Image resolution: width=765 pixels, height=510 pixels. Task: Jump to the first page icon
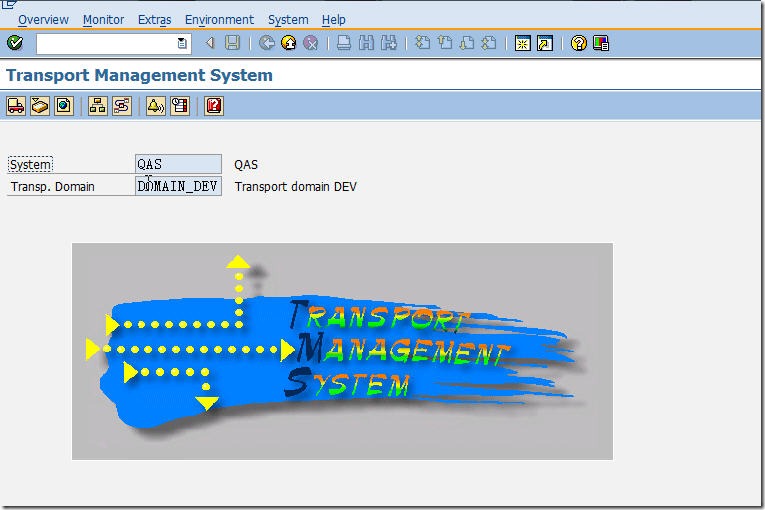click(x=423, y=43)
